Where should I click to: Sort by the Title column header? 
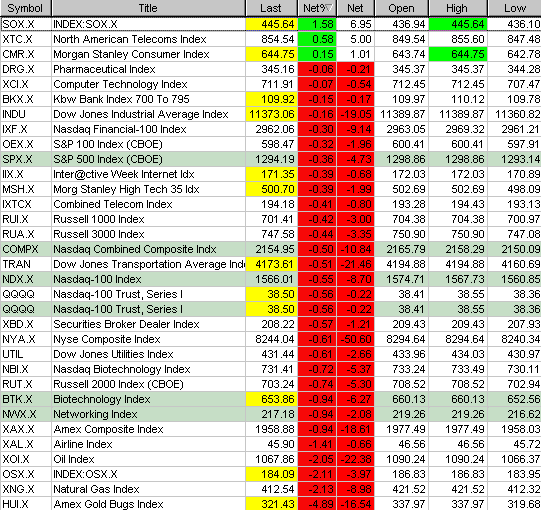click(148, 8)
